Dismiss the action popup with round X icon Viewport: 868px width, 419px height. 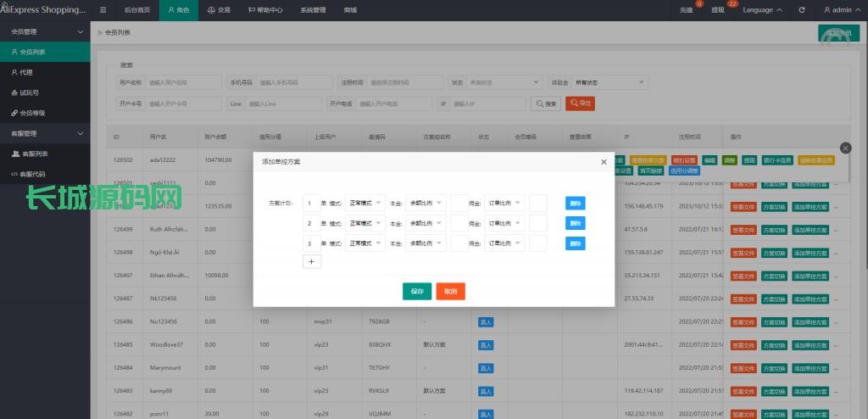[845, 148]
